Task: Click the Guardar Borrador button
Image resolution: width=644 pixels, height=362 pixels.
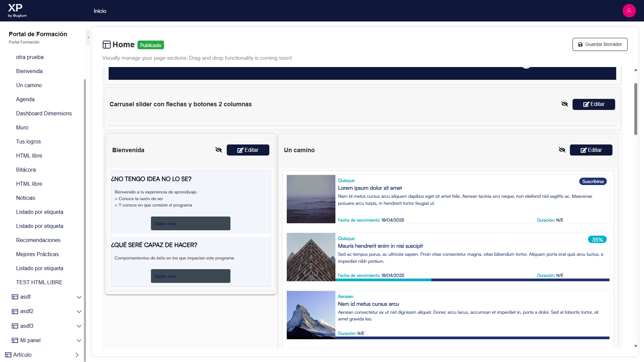Action: tap(600, 44)
